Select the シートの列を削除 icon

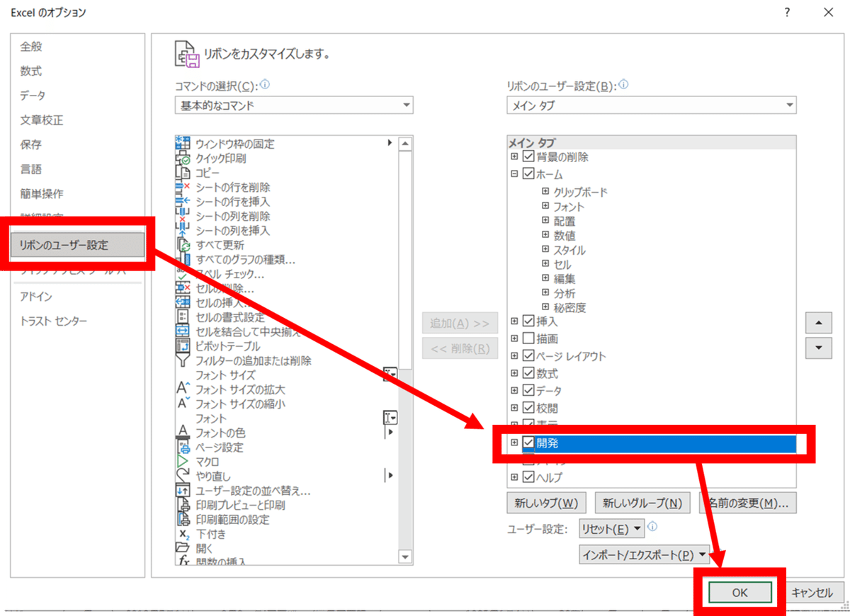click(x=182, y=216)
